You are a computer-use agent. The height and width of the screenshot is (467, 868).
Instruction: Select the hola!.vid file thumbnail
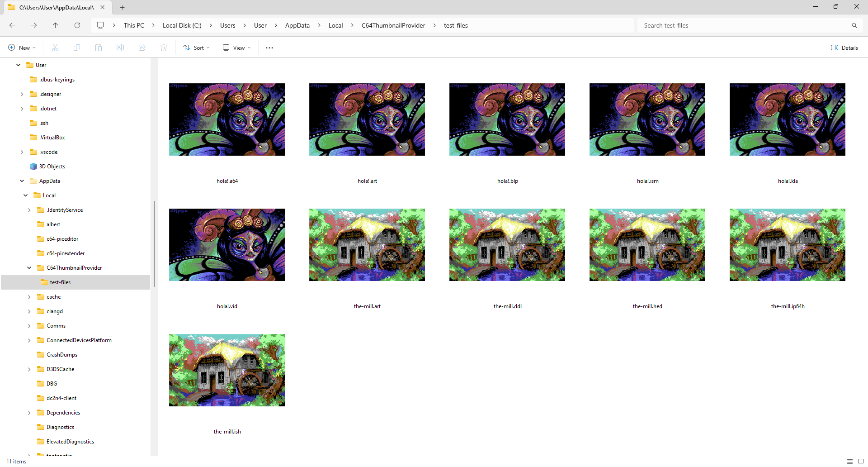point(227,245)
